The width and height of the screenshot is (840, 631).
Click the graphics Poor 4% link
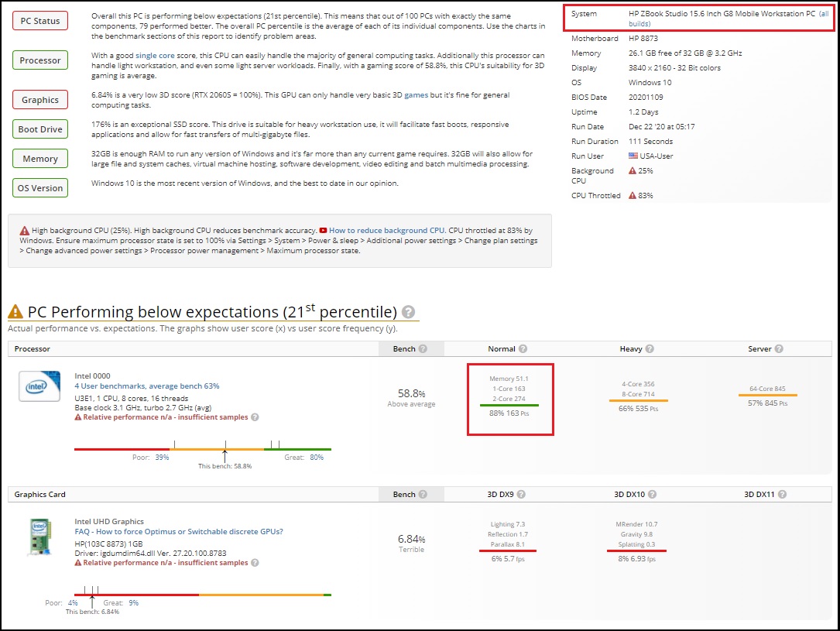coord(73,602)
